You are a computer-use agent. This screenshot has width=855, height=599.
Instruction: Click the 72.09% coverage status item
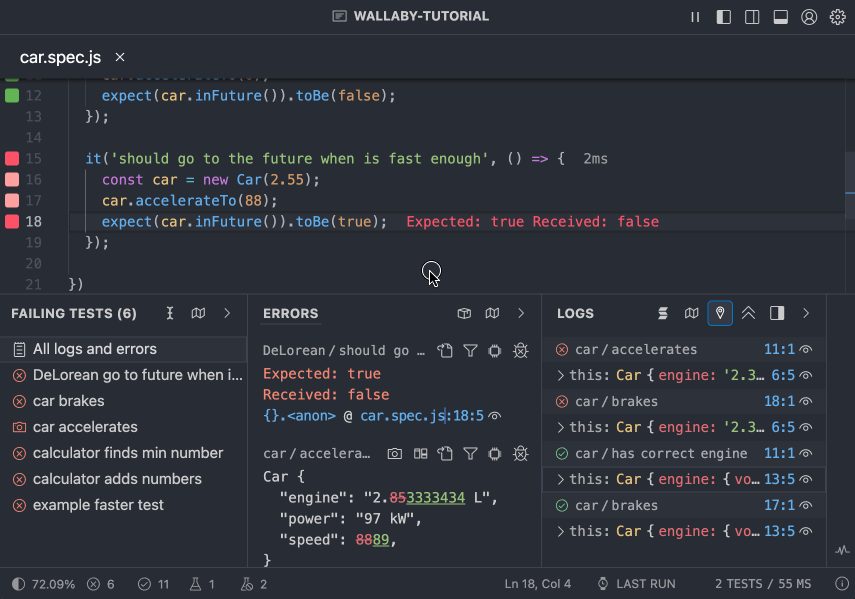(x=44, y=584)
